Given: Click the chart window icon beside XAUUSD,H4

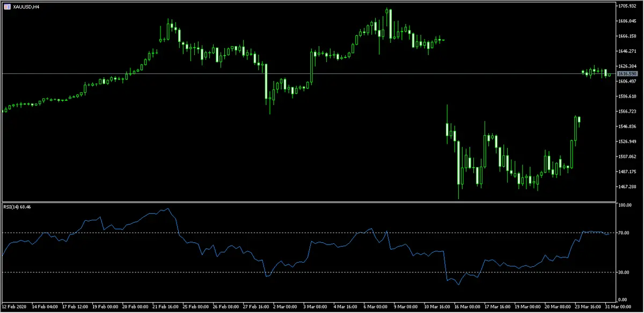Looking at the screenshot, I should point(5,6).
